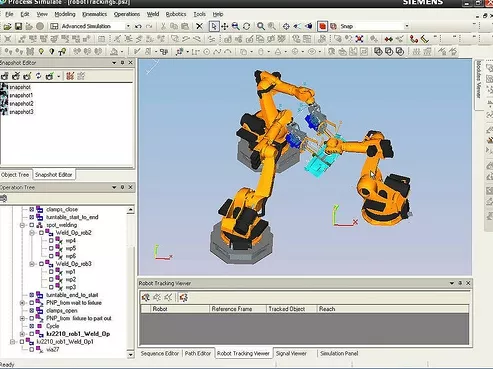Viewport: 493px width, 369px height.
Task: Click the yellow measure ruler icon
Action: 424,39
